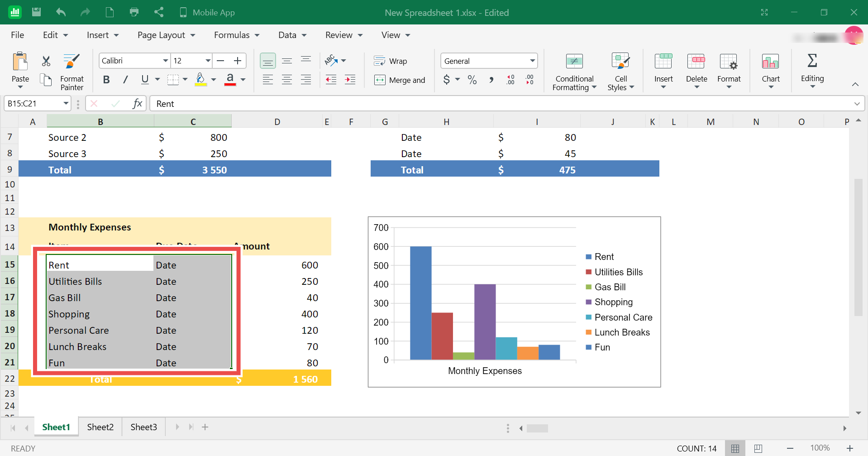
Task: Switch to page layout view in status bar
Action: [758, 448]
